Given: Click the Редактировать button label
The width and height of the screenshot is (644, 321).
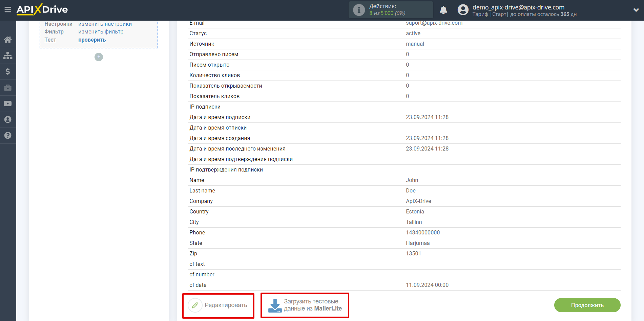Looking at the screenshot, I should (x=226, y=305).
